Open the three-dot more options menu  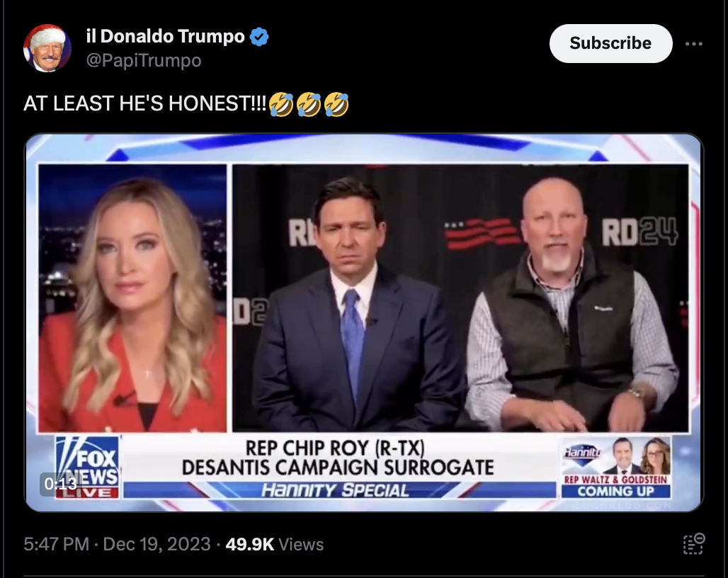(693, 44)
